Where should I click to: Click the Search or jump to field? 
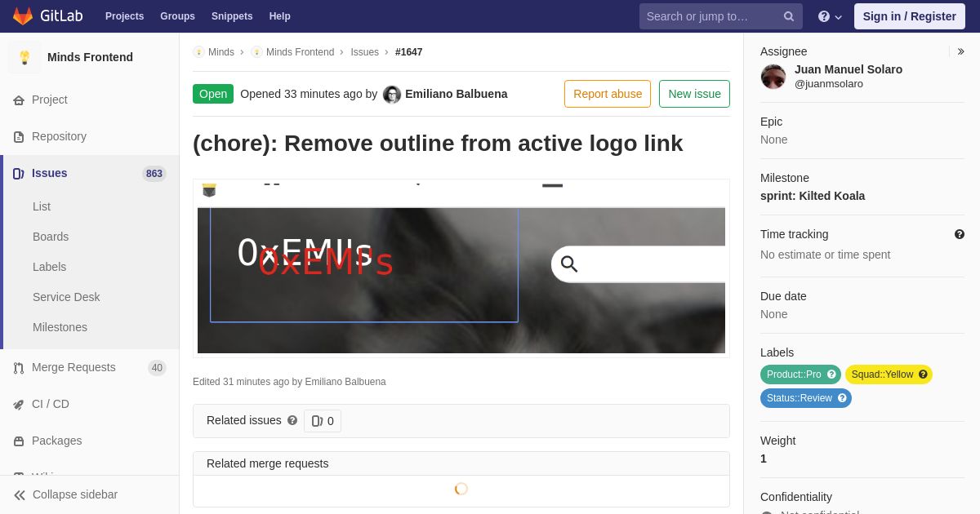[721, 16]
